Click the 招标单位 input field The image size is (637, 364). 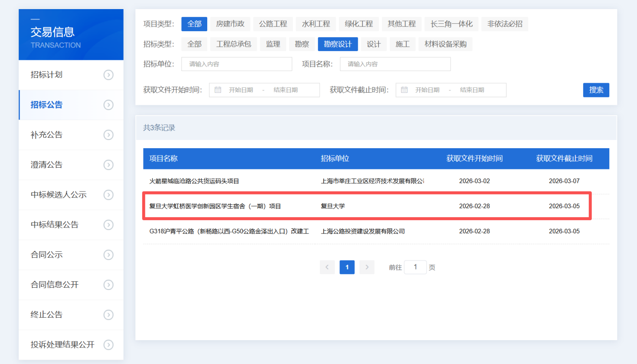(x=236, y=64)
